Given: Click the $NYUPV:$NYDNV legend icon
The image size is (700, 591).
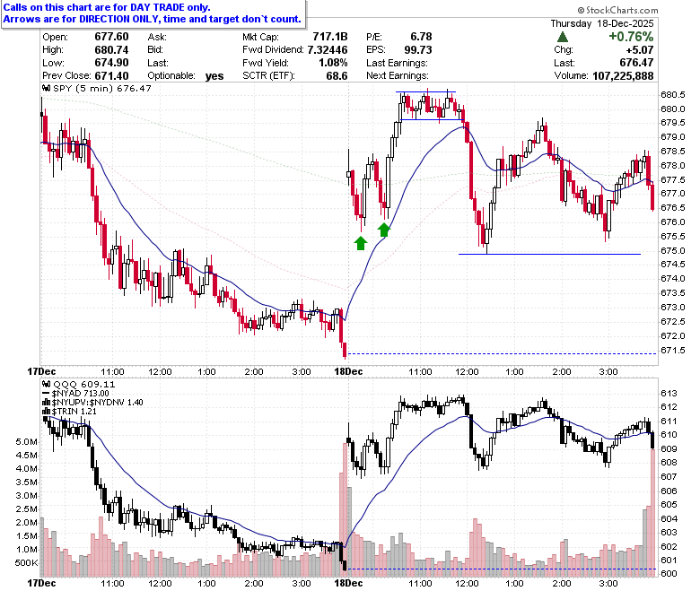Looking at the screenshot, I should [46, 403].
